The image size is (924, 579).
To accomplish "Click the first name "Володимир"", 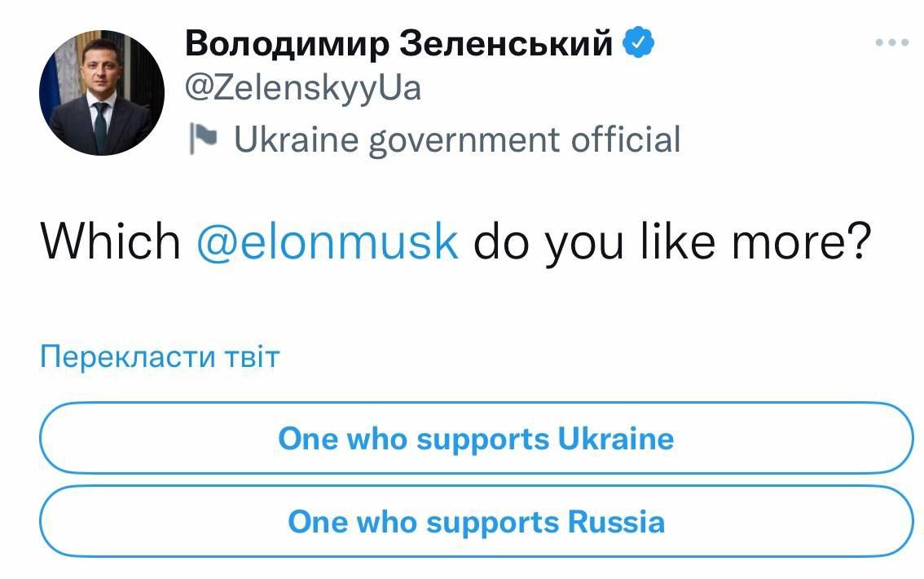I will (288, 43).
